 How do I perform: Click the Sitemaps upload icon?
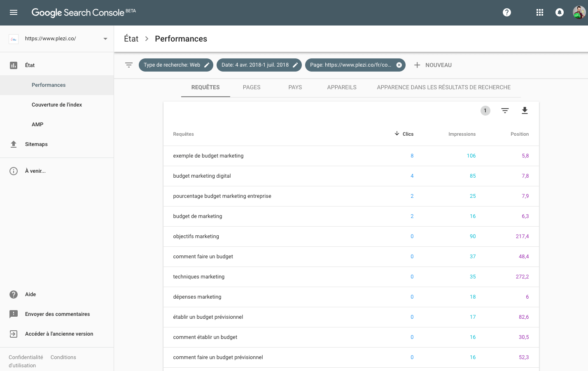point(14,144)
